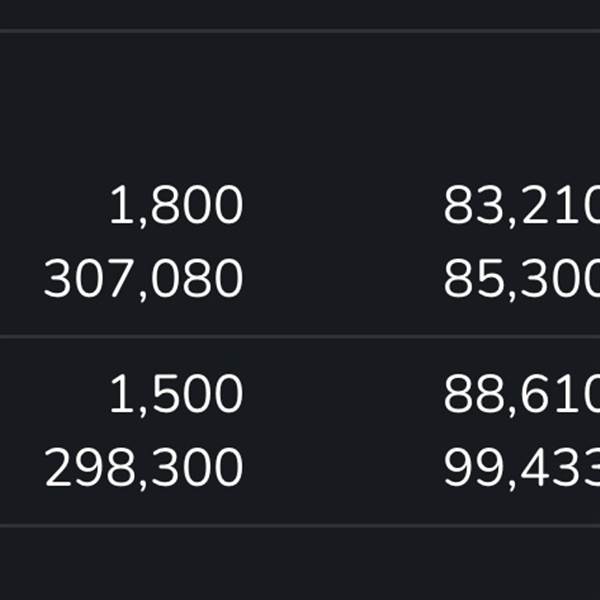
Task: Click the row between 1,500 and 88,610
Action: coord(340,395)
